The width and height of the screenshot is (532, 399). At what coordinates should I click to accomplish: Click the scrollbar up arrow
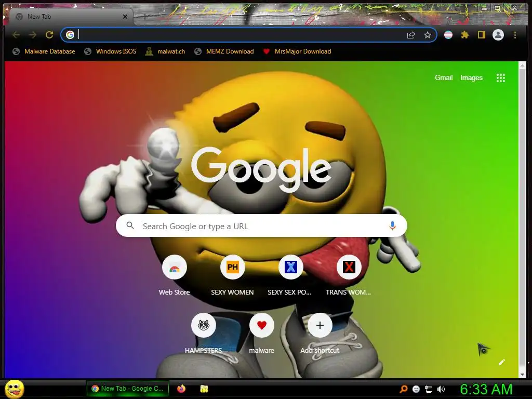tap(522, 65)
